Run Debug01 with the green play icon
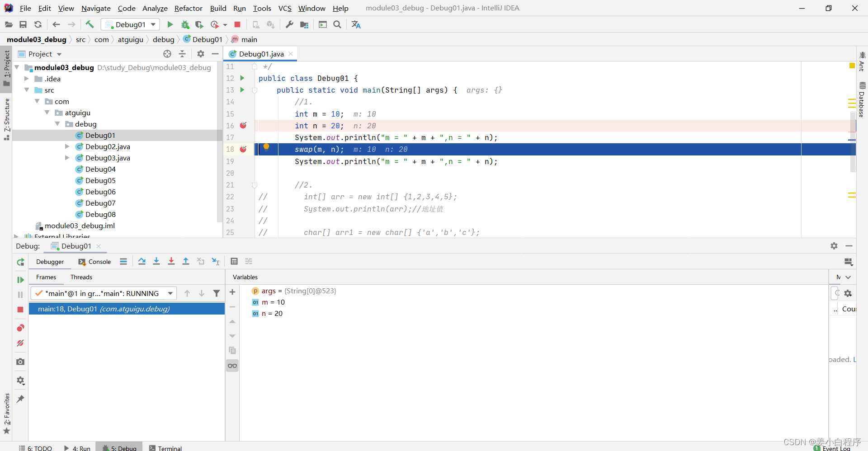This screenshot has height=451, width=868. click(170, 24)
